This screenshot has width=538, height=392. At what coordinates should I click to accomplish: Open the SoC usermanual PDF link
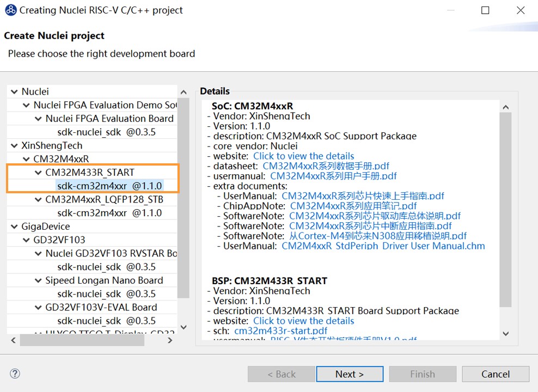(x=333, y=176)
